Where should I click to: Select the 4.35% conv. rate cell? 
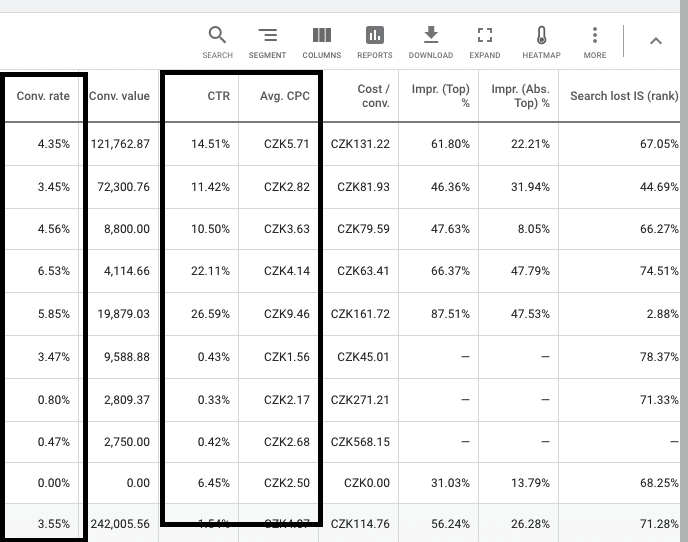(x=54, y=144)
